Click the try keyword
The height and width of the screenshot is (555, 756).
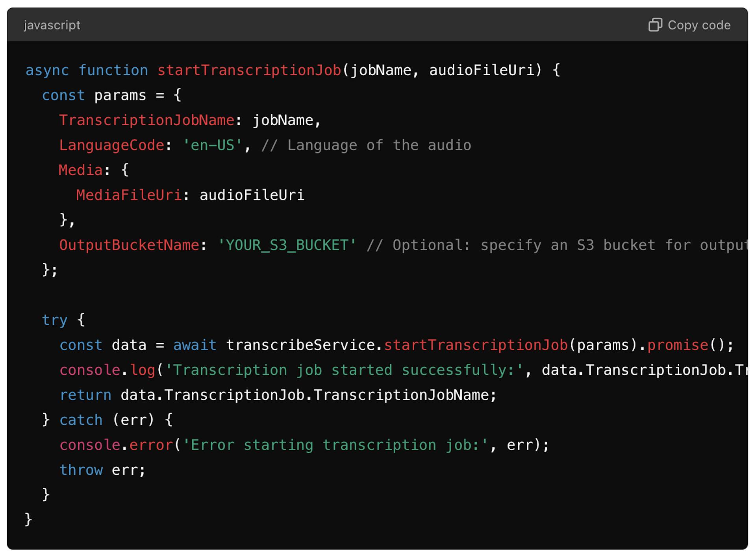coord(55,320)
